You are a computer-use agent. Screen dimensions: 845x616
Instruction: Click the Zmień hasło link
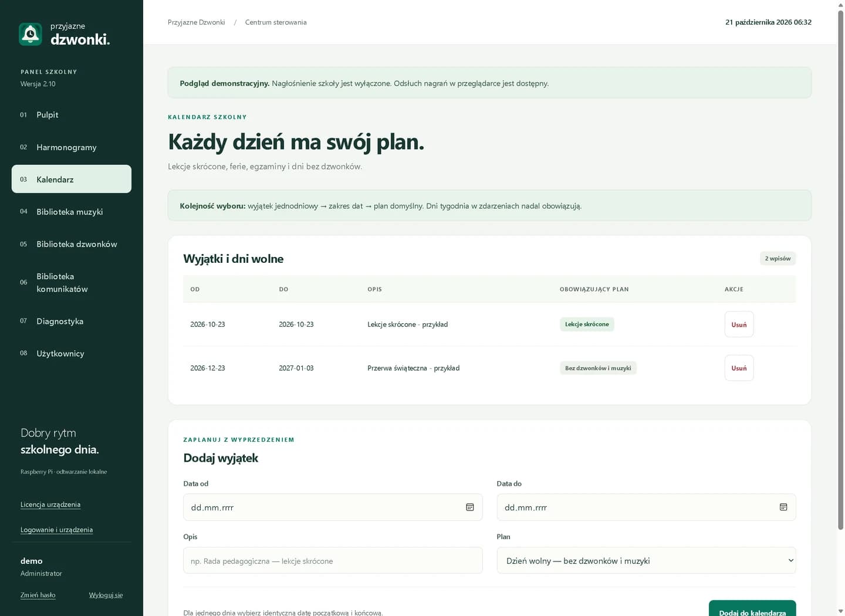(38, 595)
